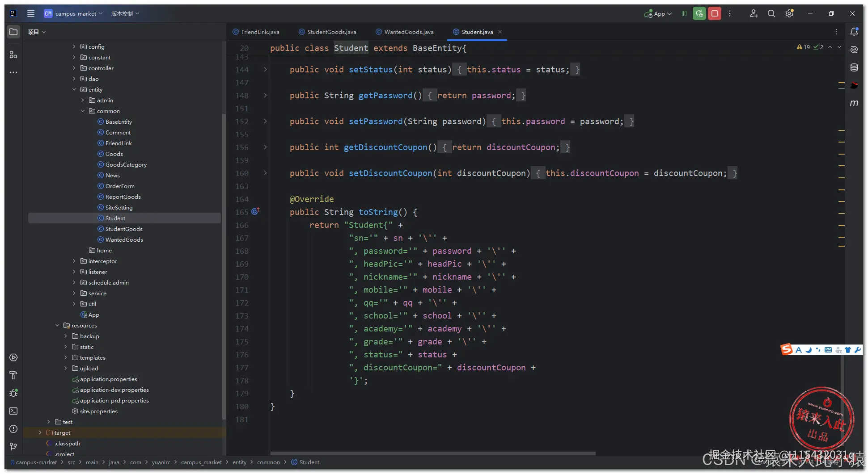868x474 pixels.
Task: Go to next highlighted error arrow
Action: pos(839,47)
